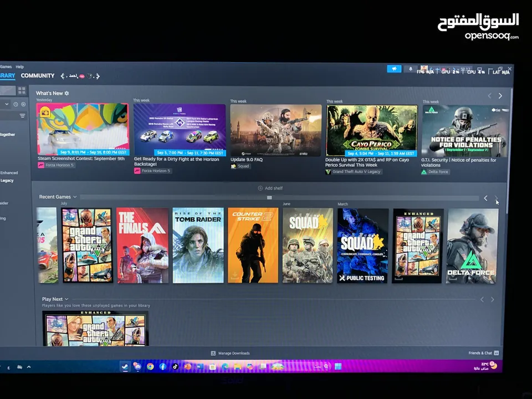This screenshot has height=399, width=532.
Task: Open Friends & Chat panel
Action: coord(483,353)
